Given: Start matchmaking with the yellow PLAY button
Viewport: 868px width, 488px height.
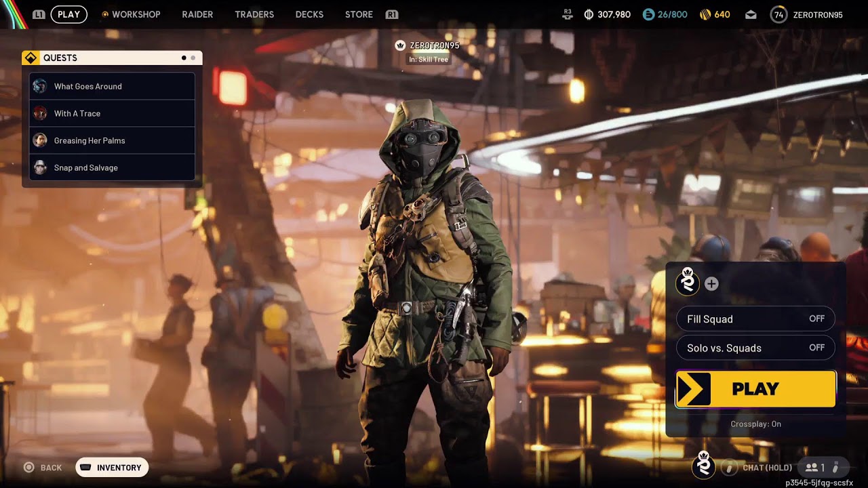Looking at the screenshot, I should point(755,389).
